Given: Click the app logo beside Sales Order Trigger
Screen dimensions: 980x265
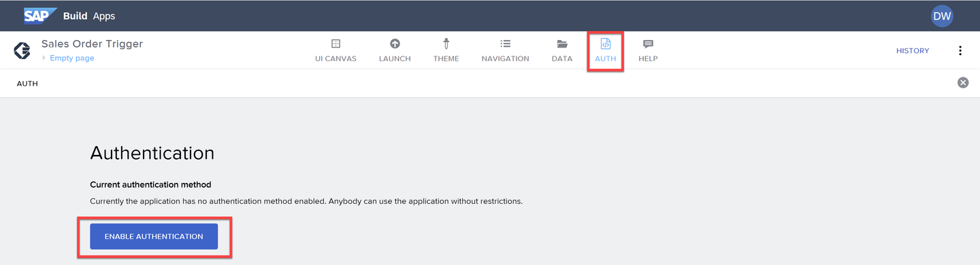Looking at the screenshot, I should point(22,50).
